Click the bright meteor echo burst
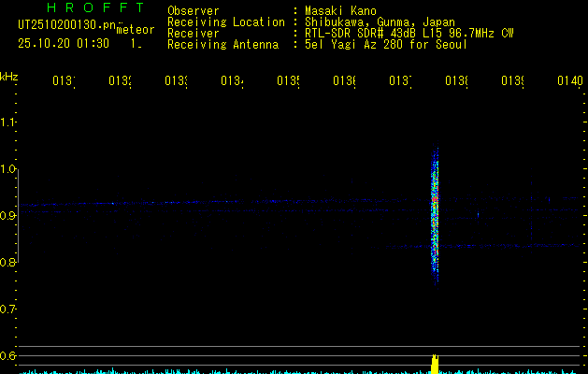588x374 pixels. pos(435,213)
